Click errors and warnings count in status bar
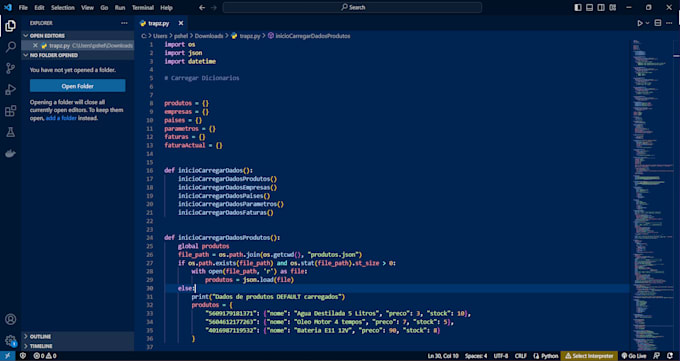680x361 pixels. click(x=45, y=356)
